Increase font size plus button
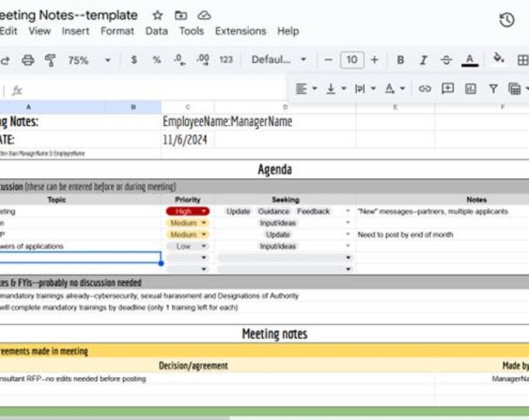The height and width of the screenshot is (420, 529). 374,60
